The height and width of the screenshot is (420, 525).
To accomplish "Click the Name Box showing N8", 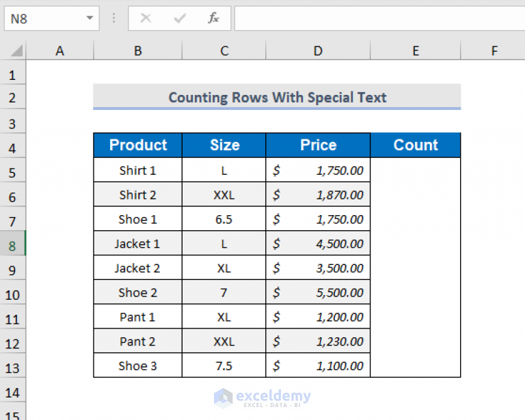I will [51, 18].
